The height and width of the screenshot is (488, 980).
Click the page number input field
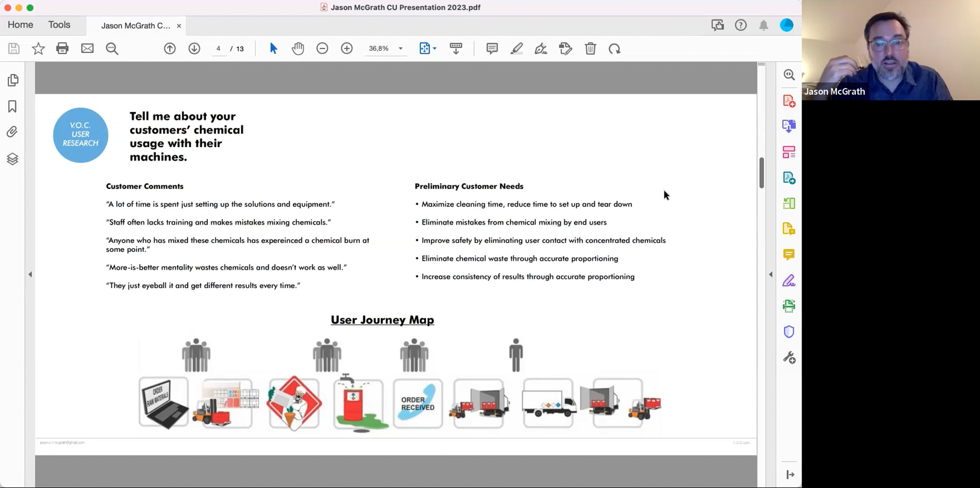[219, 49]
